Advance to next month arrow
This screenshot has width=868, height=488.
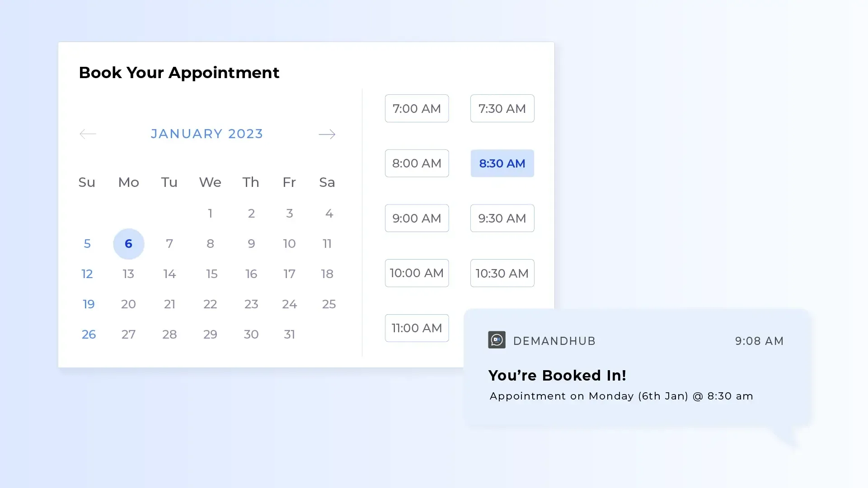pos(327,134)
